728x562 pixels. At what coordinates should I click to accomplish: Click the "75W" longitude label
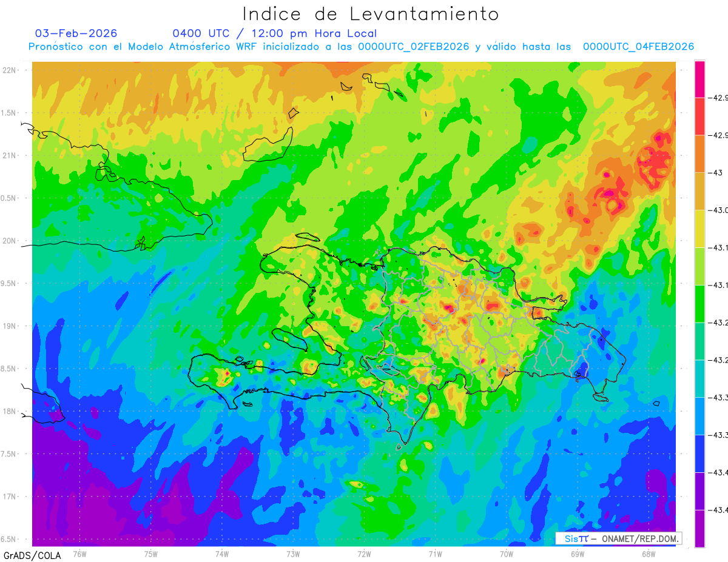click(151, 554)
